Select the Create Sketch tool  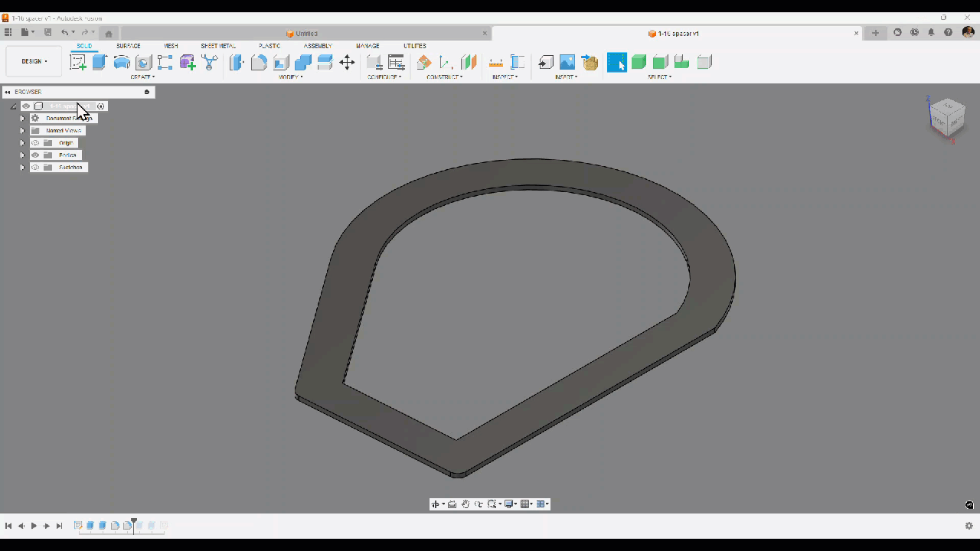[78, 63]
